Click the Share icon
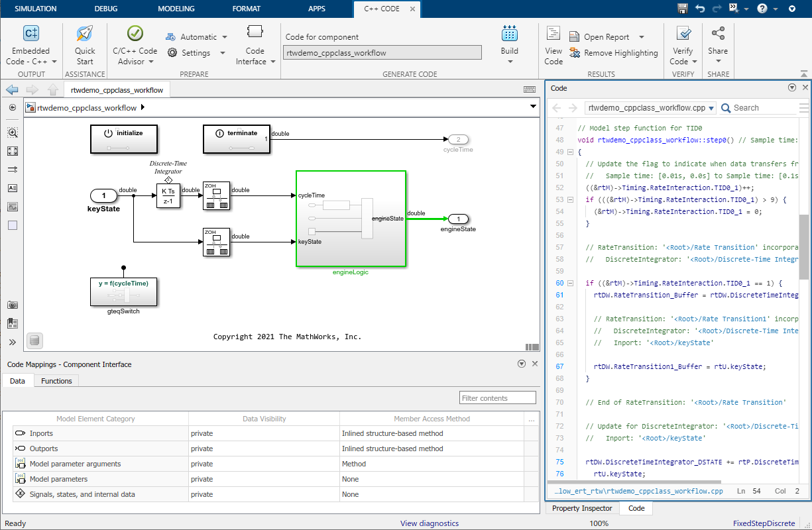Image resolution: width=812 pixels, height=530 pixels. point(717,33)
